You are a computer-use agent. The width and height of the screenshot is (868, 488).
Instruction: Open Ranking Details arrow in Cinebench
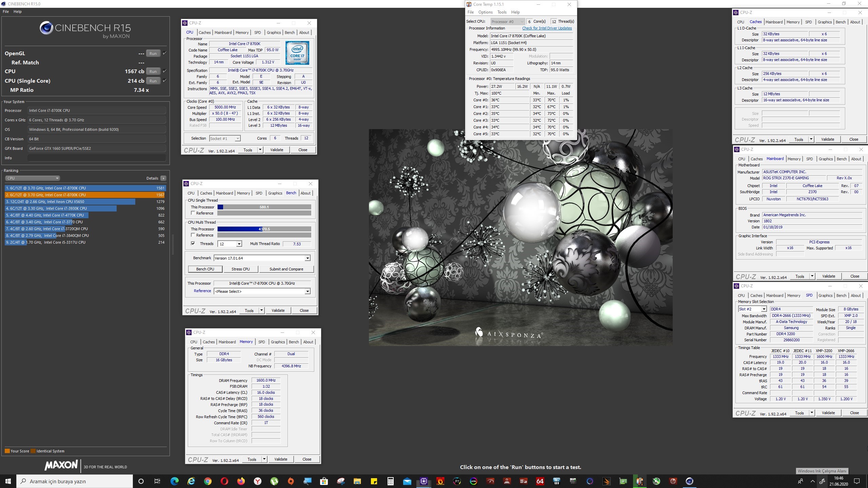click(x=163, y=178)
